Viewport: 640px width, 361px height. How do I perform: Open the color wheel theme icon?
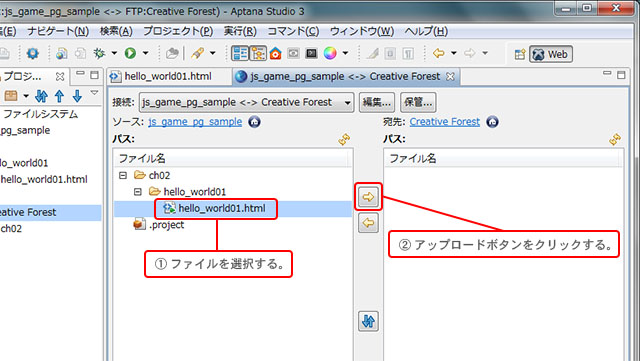[330, 53]
